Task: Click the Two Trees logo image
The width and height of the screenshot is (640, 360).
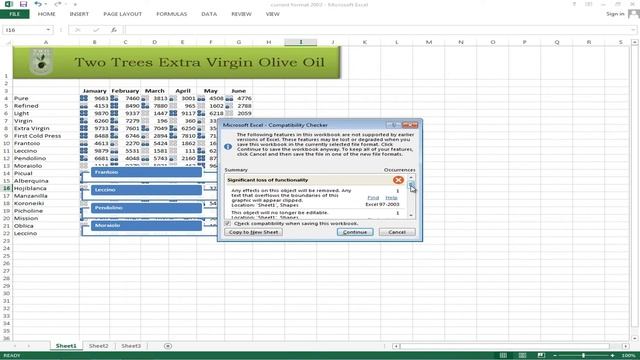Action: pyautogui.click(x=41, y=62)
